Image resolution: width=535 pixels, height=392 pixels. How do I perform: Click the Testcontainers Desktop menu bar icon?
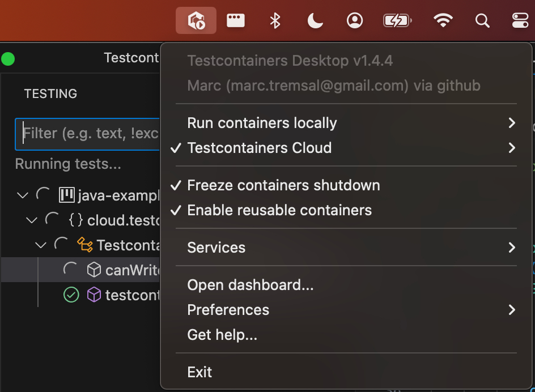(x=196, y=20)
